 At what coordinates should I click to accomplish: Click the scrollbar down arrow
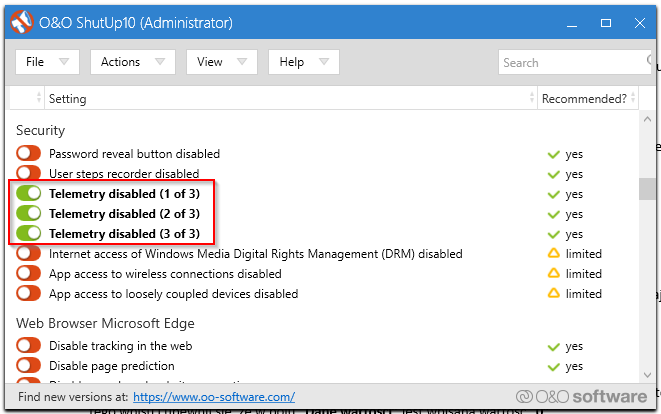[x=647, y=375]
